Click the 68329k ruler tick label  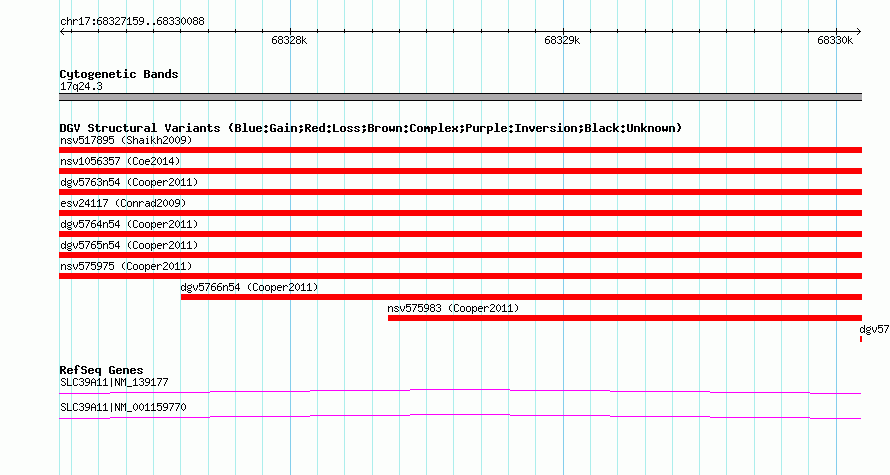(x=562, y=40)
